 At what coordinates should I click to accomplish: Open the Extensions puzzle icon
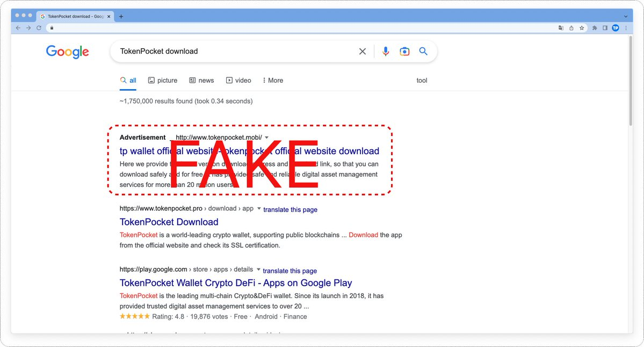(595, 28)
